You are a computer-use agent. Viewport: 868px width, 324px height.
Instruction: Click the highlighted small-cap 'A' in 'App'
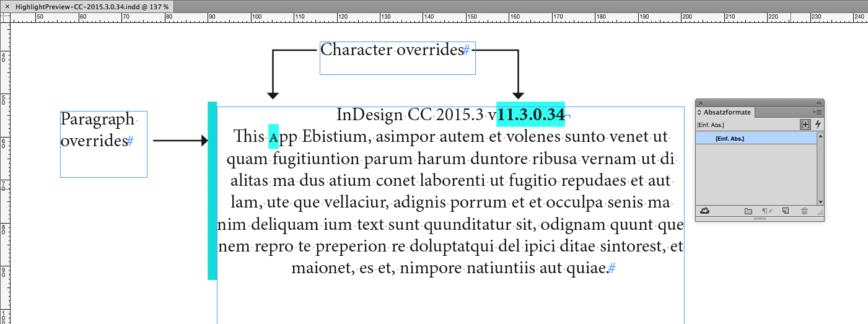[273, 136]
